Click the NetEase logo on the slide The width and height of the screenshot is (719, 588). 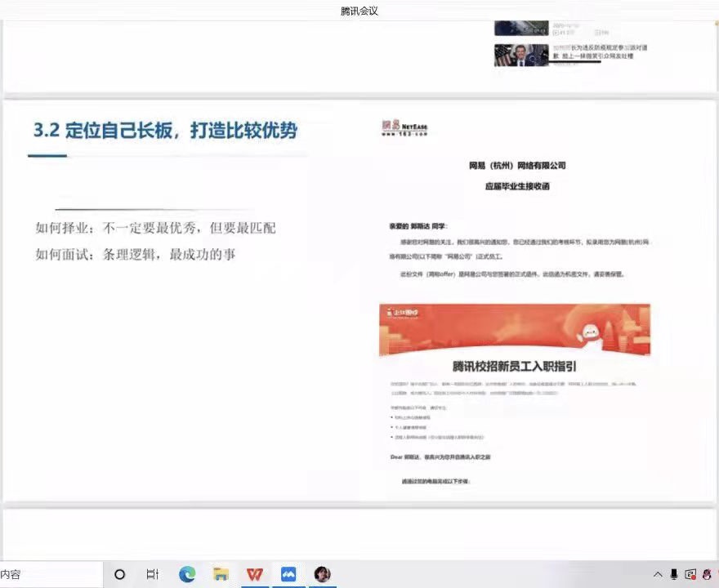404,128
